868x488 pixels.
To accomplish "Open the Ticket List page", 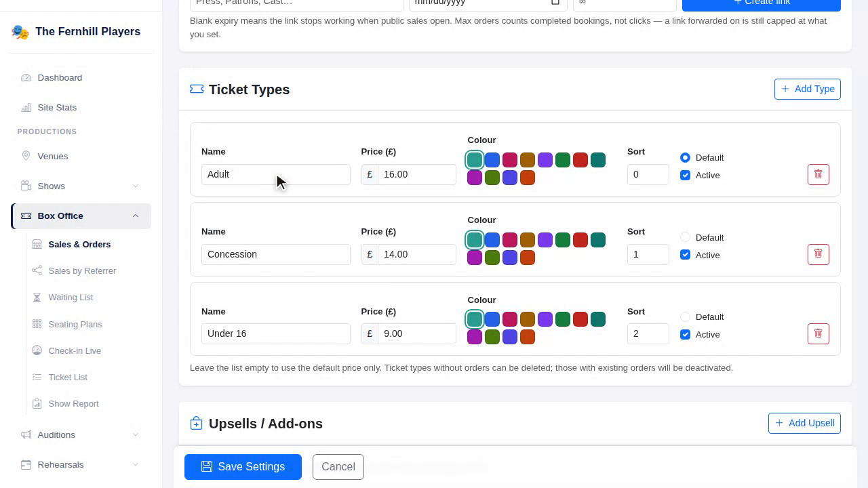I will coord(89,377).
